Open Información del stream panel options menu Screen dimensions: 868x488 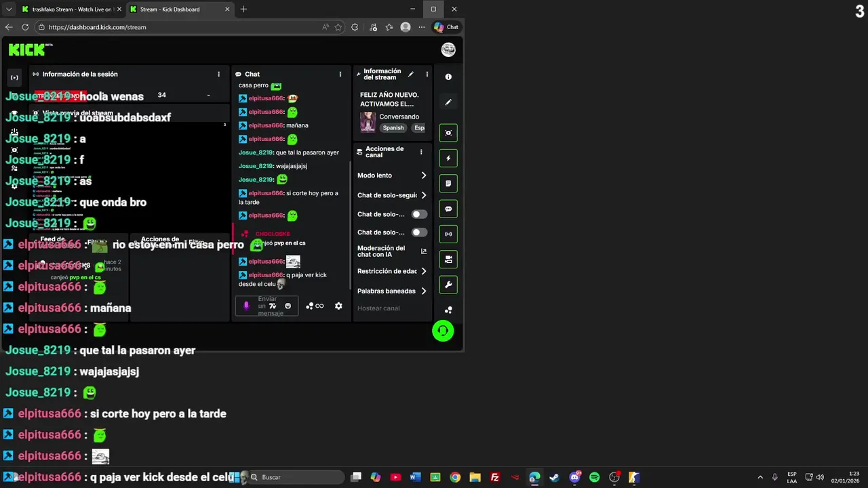(x=427, y=74)
